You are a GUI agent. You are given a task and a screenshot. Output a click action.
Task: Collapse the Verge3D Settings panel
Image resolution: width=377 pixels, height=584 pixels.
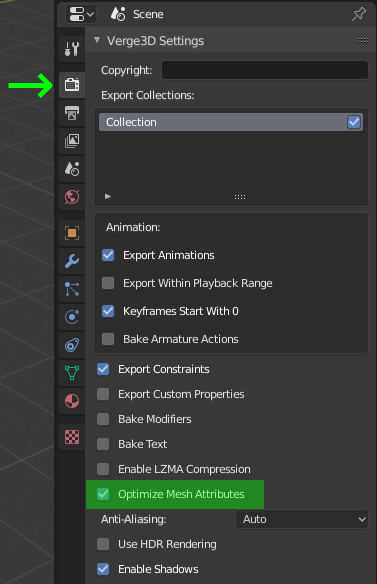tap(97, 40)
